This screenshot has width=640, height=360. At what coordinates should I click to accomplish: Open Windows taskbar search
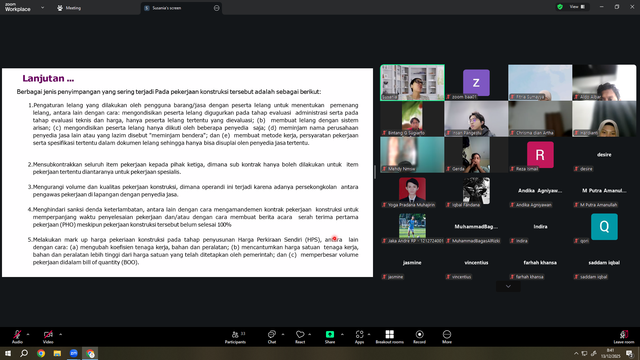tap(24, 353)
